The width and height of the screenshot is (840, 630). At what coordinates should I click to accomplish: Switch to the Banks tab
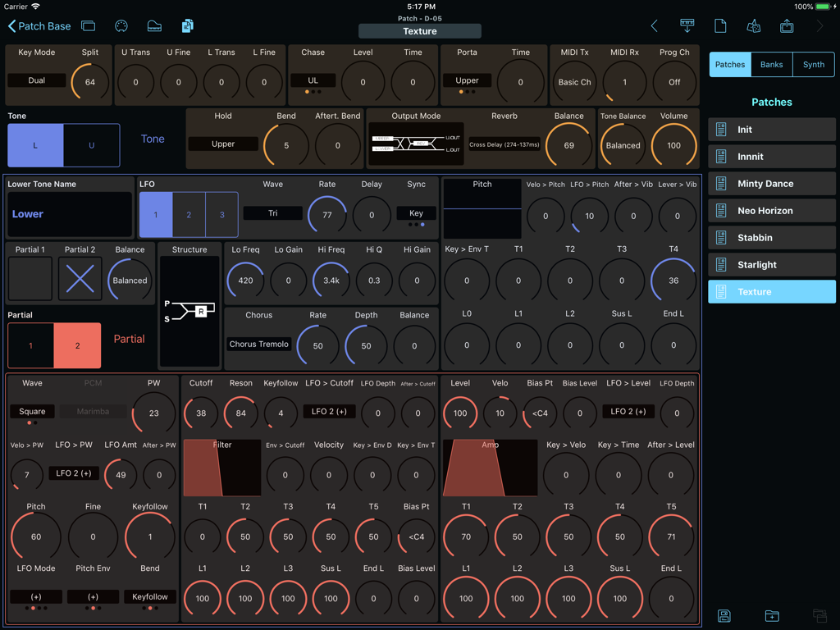pyautogui.click(x=770, y=64)
